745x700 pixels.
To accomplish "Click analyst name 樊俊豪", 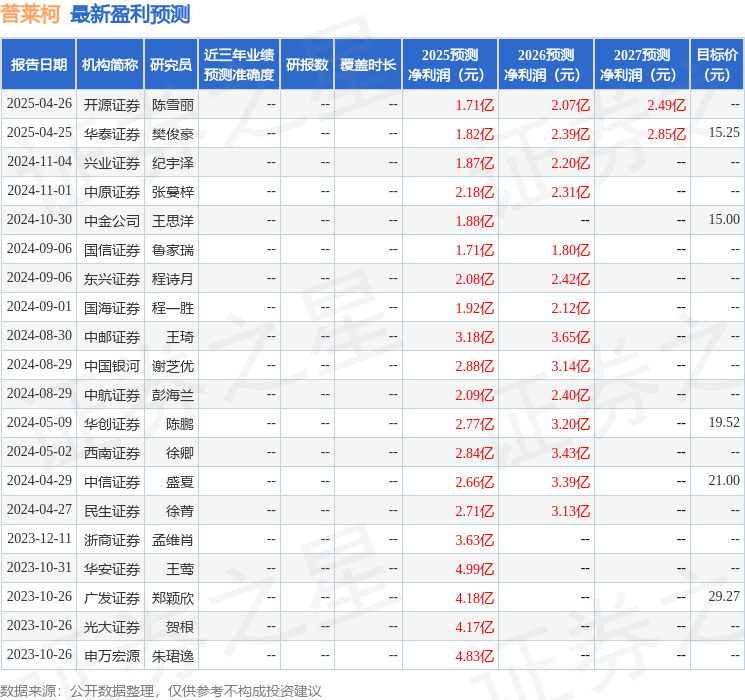I will tap(172, 134).
